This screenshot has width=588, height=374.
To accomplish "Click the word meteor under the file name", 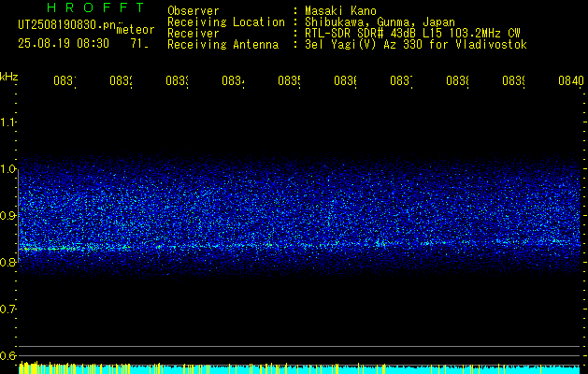I will coord(136,30).
